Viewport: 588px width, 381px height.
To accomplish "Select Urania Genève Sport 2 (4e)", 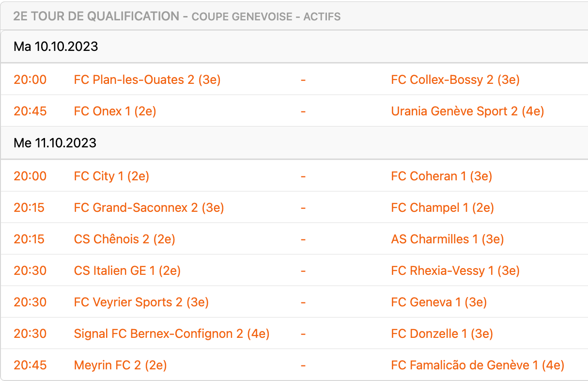I will 467,111.
